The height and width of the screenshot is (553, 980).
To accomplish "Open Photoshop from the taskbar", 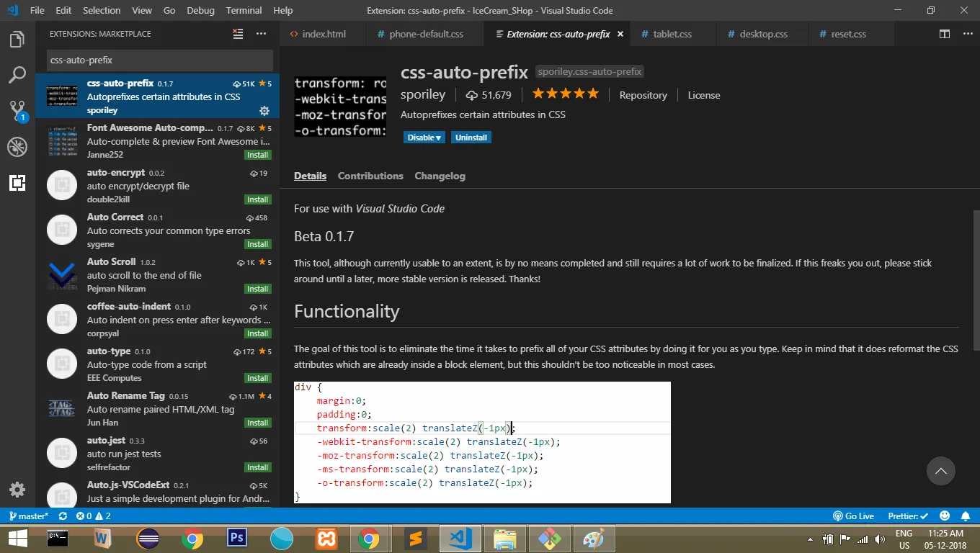I will (x=237, y=538).
